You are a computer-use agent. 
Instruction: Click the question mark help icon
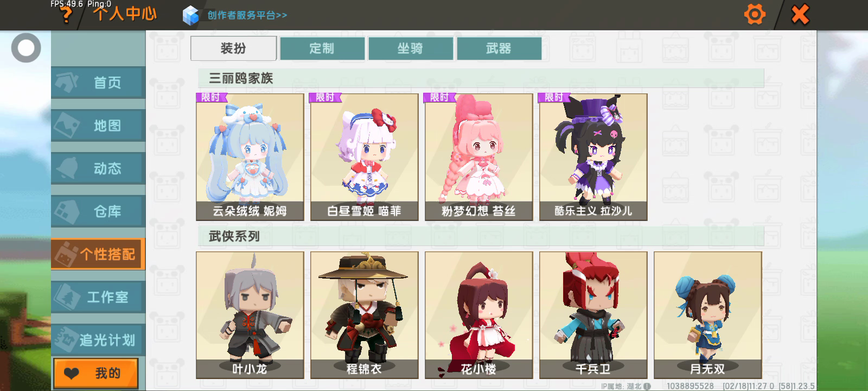click(66, 15)
